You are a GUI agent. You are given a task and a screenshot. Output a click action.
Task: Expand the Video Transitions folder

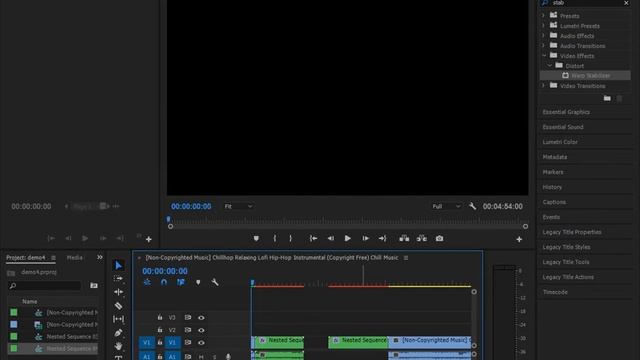(543, 85)
